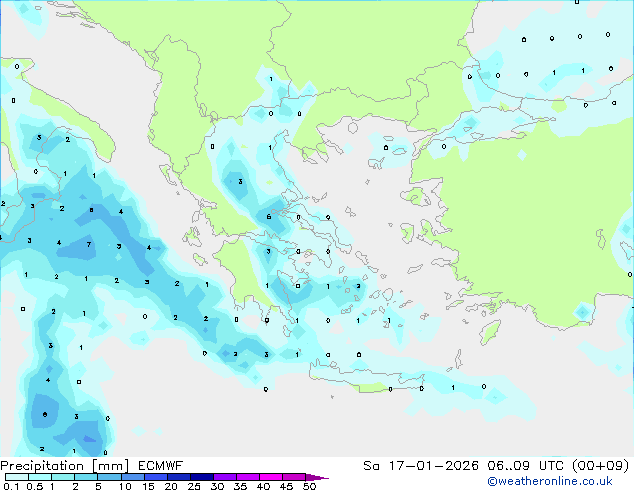Select the 5–10 mm legend color swatch
This screenshot has width=634, height=490.
coord(109,477)
